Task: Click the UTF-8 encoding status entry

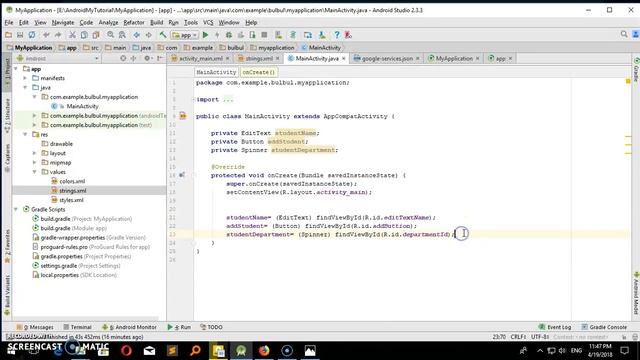Action: (540, 337)
